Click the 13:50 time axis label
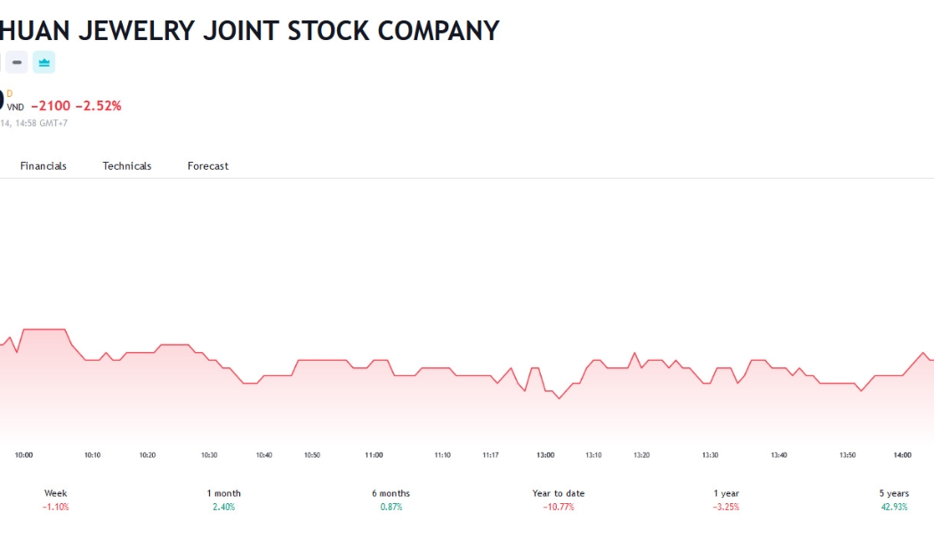934x560 pixels. click(x=848, y=455)
